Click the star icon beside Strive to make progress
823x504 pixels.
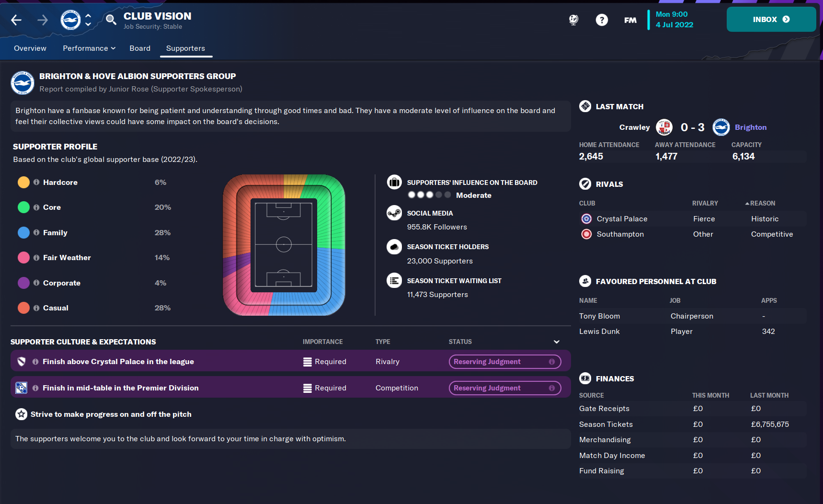(x=21, y=414)
